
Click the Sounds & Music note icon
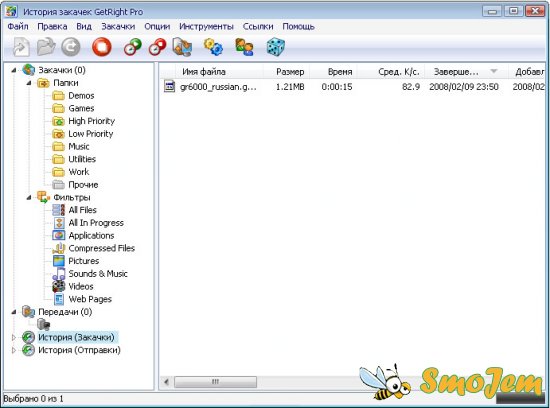point(59,274)
